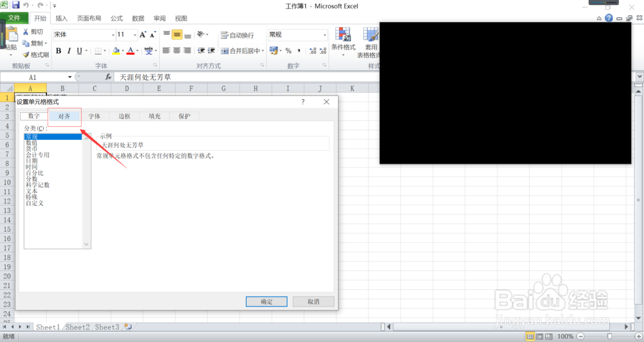Screen dimensions: 644x342
Task: Select 会计专用 in the category list
Action: [38, 155]
